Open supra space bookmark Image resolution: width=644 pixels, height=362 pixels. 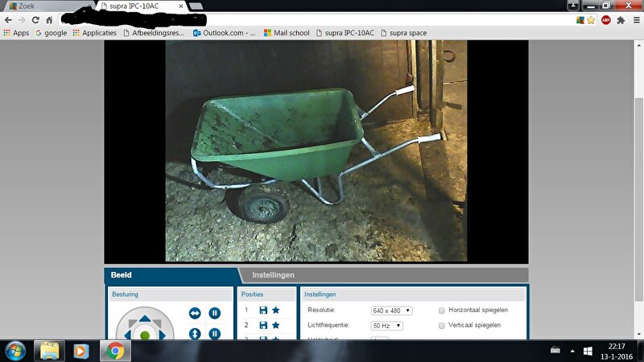404,33
